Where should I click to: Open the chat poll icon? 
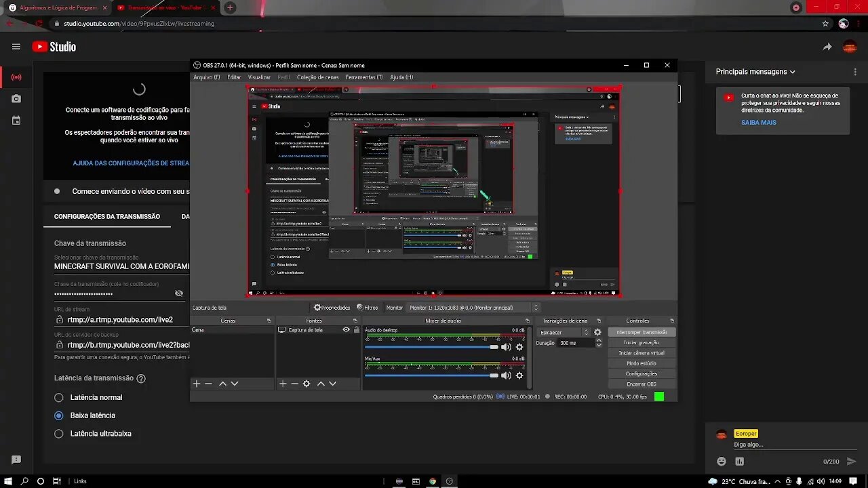tap(739, 461)
